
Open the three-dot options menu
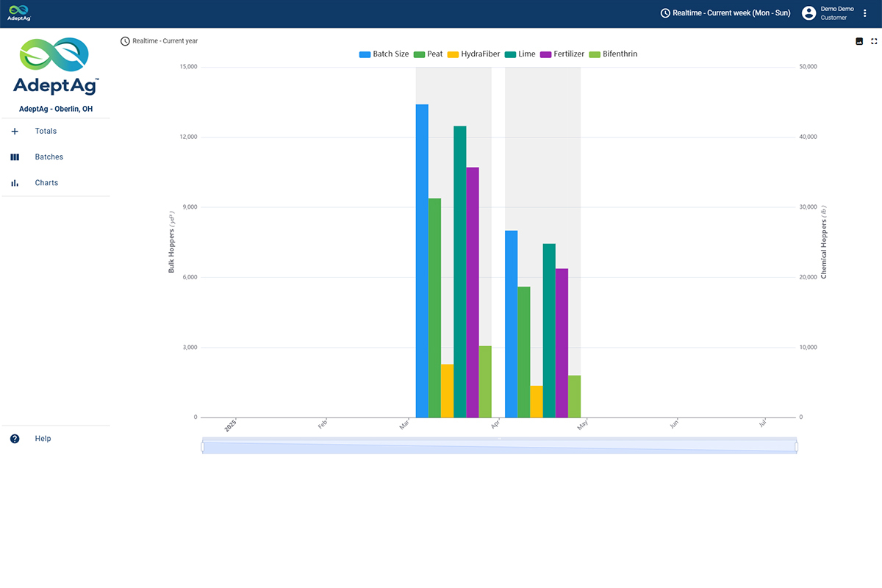(865, 13)
